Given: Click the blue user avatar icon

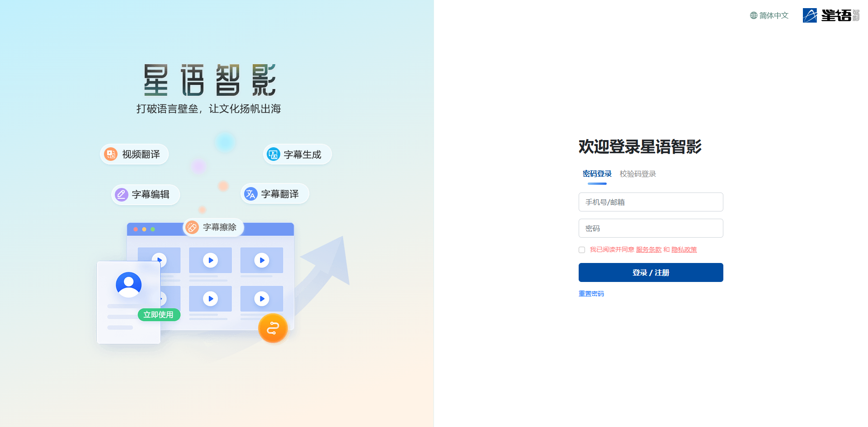Looking at the screenshot, I should (x=129, y=285).
